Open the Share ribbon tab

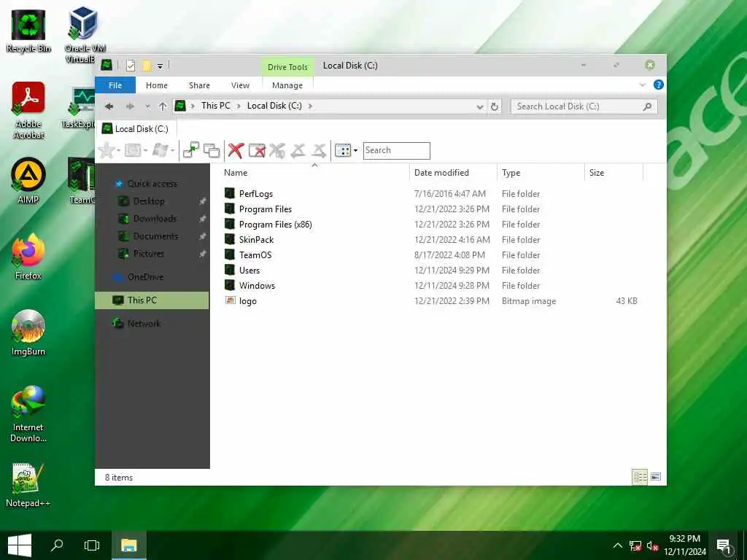[x=199, y=85]
